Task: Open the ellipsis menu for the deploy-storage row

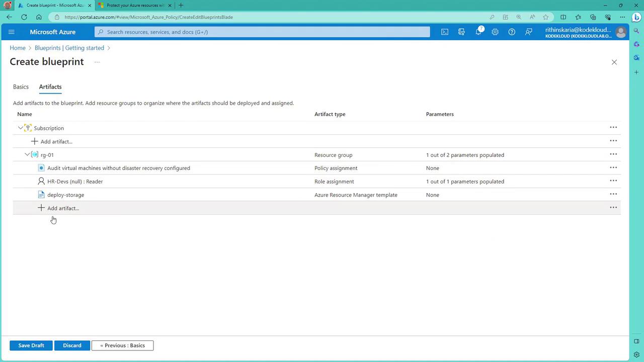Action: [x=613, y=194]
